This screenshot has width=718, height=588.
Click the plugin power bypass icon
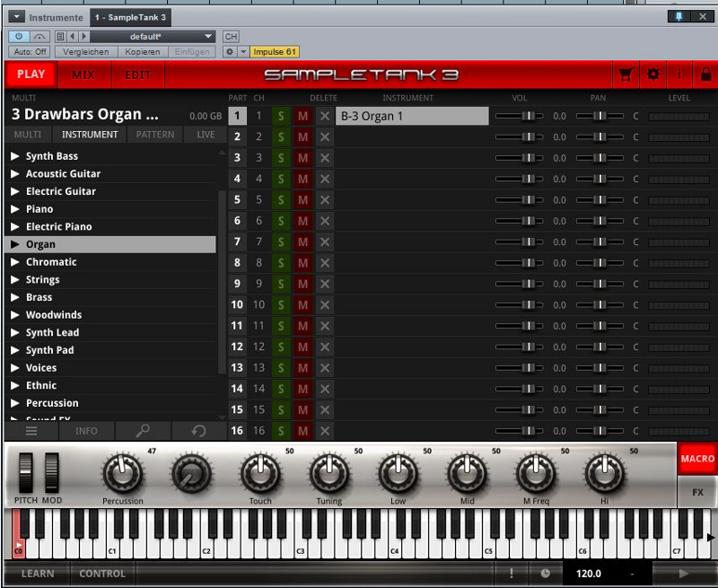(19, 36)
